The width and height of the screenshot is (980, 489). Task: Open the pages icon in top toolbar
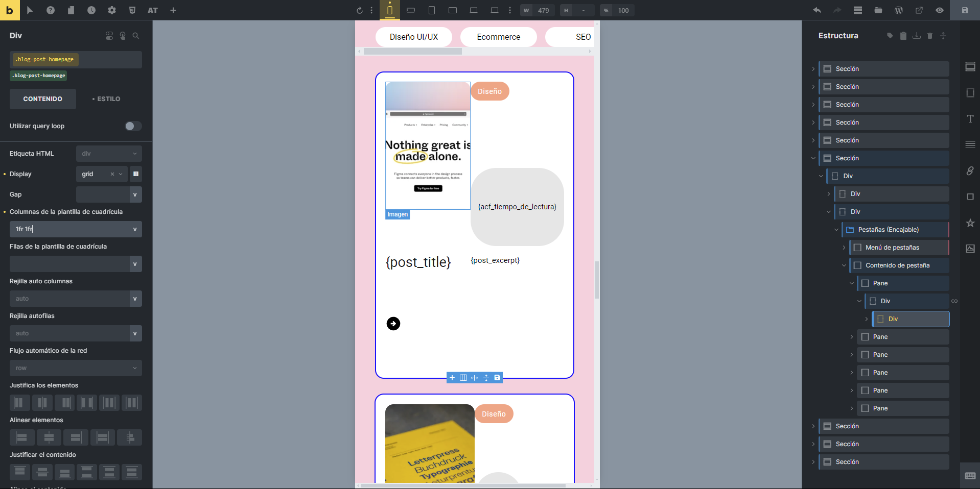(x=71, y=10)
